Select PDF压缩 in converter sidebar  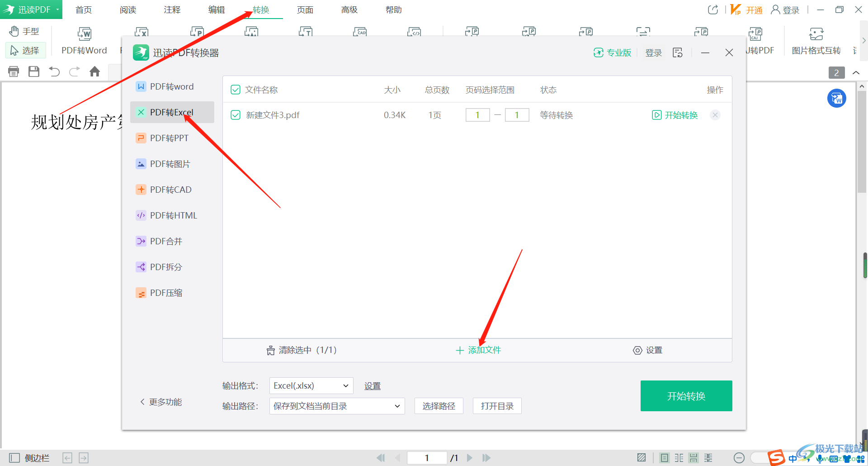pyautogui.click(x=172, y=293)
